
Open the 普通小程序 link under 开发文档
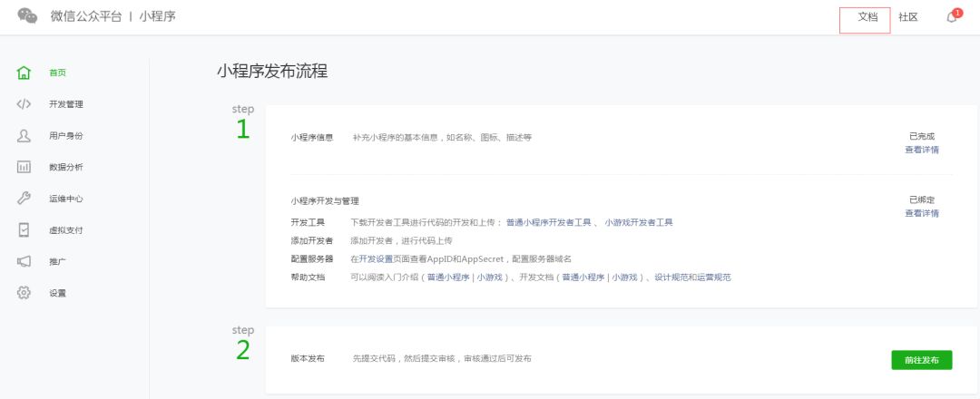point(583,277)
